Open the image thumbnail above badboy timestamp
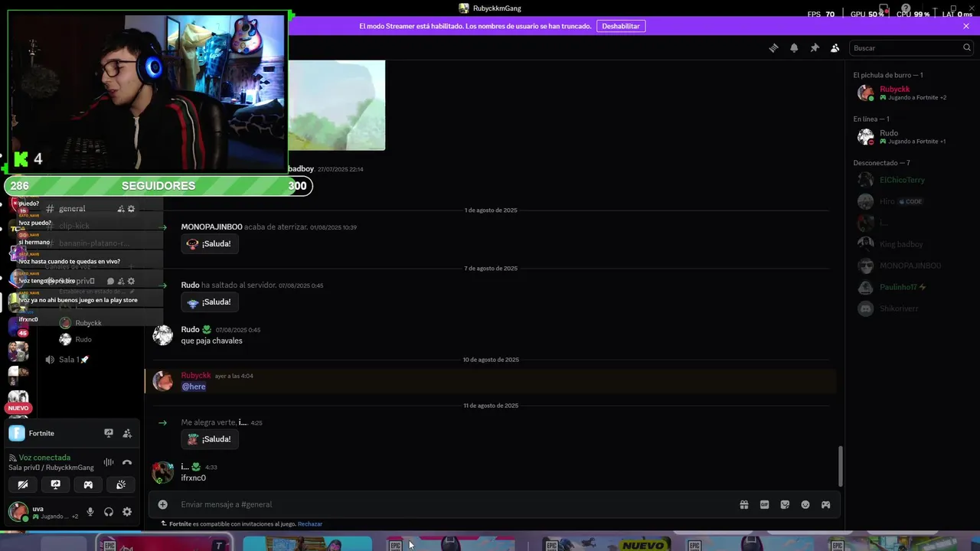This screenshot has width=980, height=551. point(337,105)
